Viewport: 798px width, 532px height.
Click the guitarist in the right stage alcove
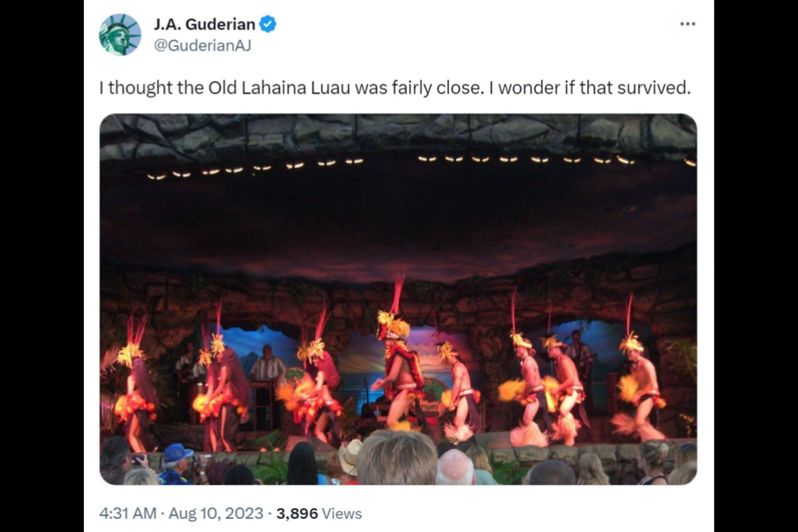(578, 353)
